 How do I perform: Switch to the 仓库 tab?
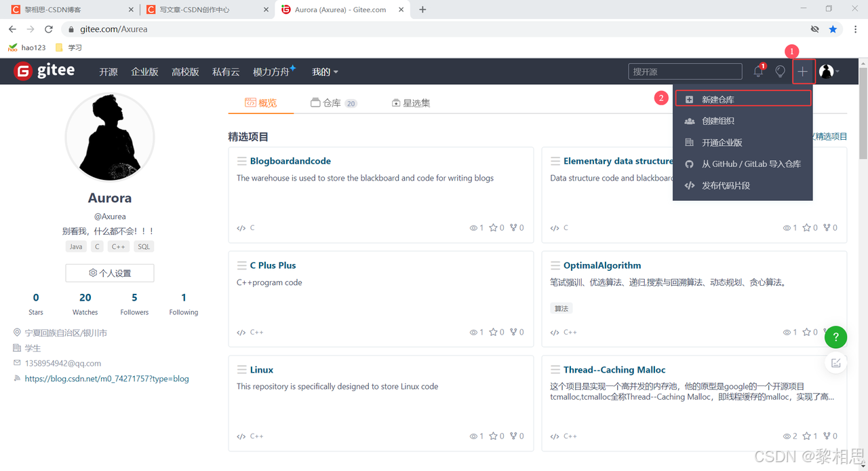click(333, 103)
